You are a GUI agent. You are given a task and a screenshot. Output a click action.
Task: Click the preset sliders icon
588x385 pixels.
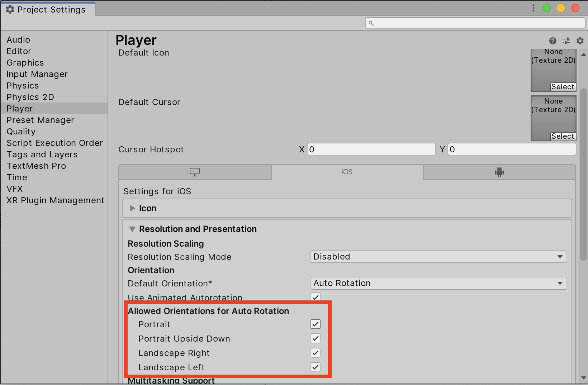(566, 41)
